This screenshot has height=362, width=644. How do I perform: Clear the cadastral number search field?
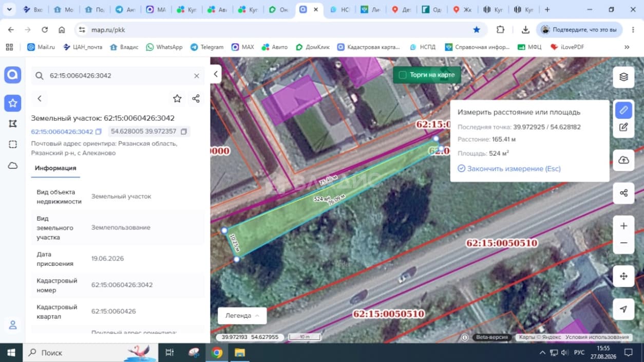pyautogui.click(x=196, y=76)
